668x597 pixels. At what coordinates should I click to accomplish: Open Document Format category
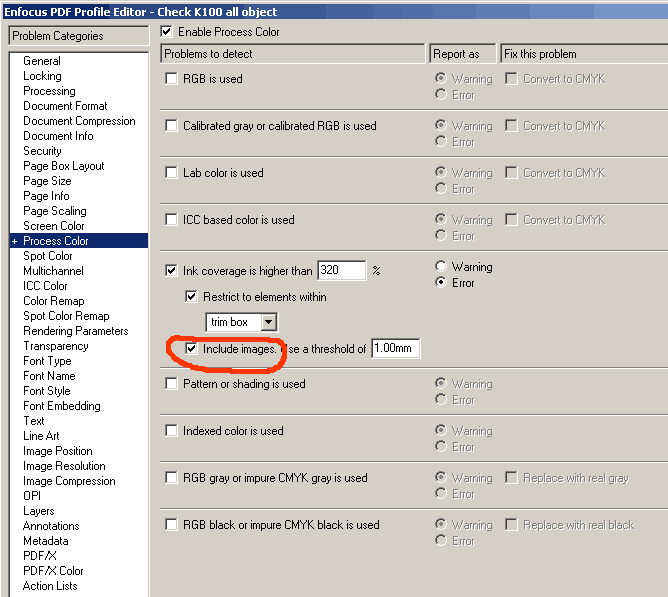(x=65, y=106)
